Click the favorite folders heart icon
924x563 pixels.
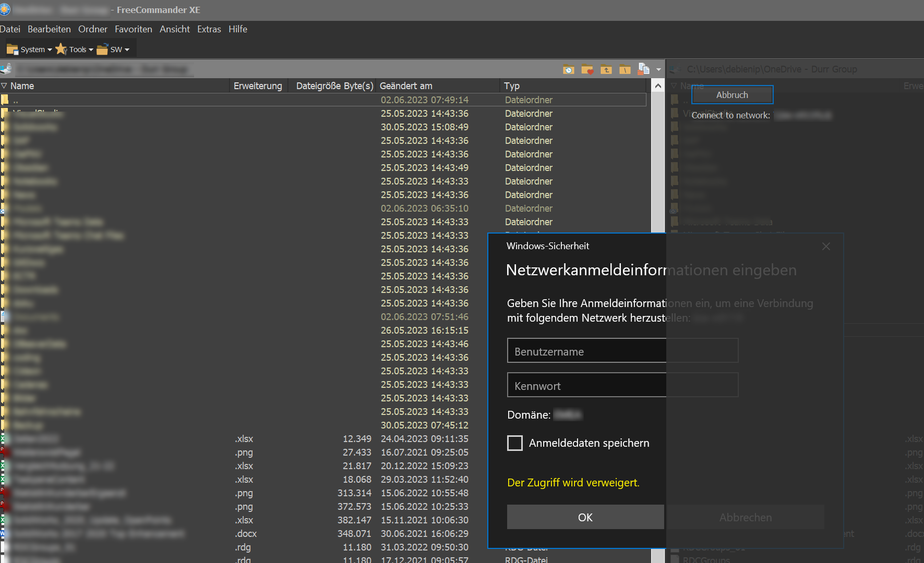coord(587,69)
